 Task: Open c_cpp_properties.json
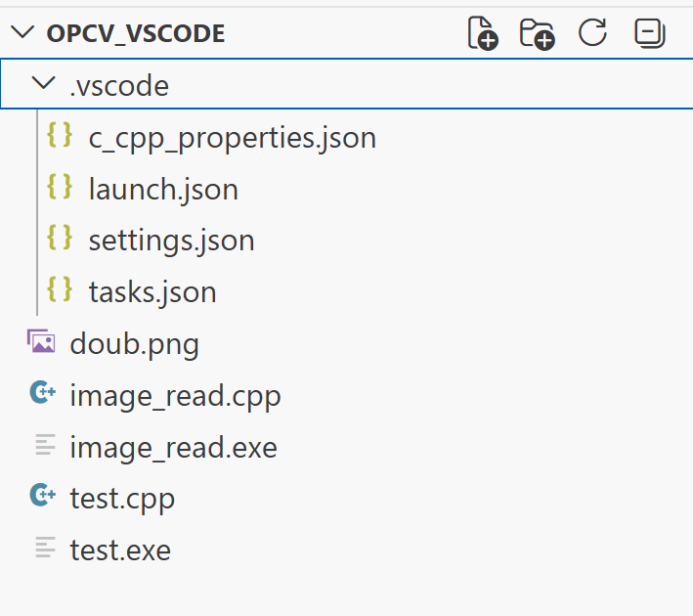[233, 138]
